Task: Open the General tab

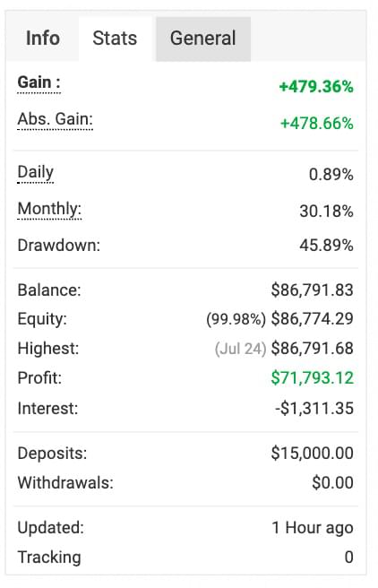Action: (203, 39)
